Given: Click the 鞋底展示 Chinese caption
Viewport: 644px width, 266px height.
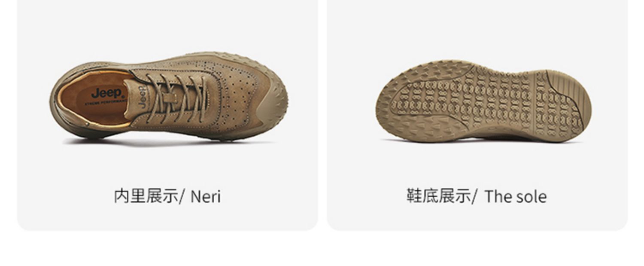Looking at the screenshot, I should click(438, 196).
